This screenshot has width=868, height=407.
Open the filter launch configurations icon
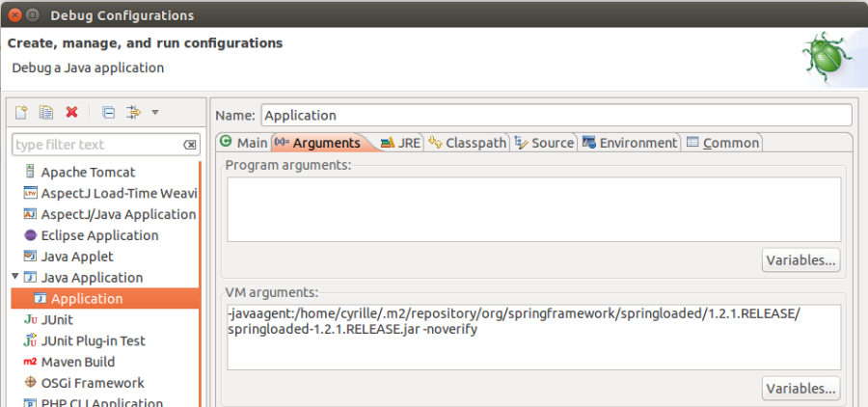tap(133, 113)
